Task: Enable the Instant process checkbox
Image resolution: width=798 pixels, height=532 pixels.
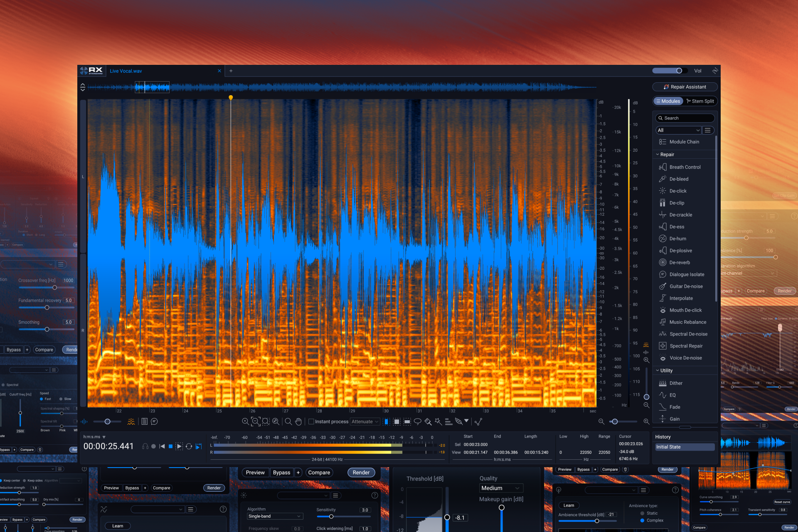Action: click(311, 421)
